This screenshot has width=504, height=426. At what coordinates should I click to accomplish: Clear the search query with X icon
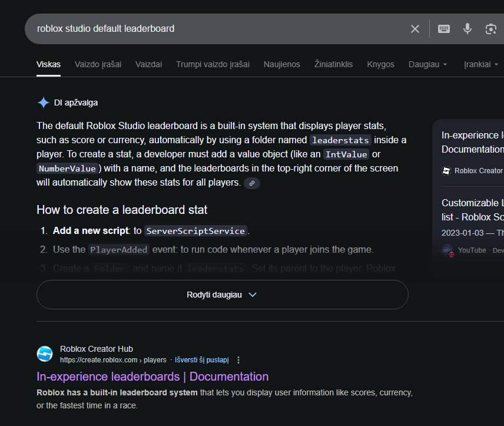click(x=415, y=29)
